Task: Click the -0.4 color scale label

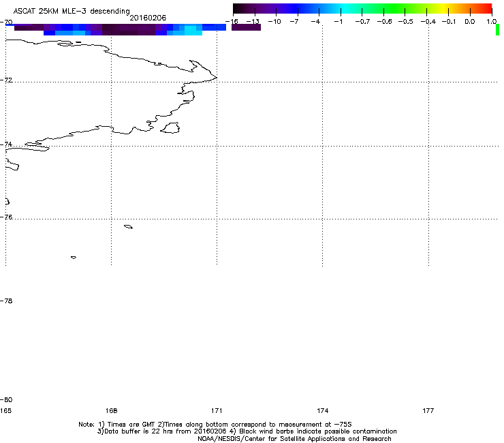Action: (x=428, y=22)
